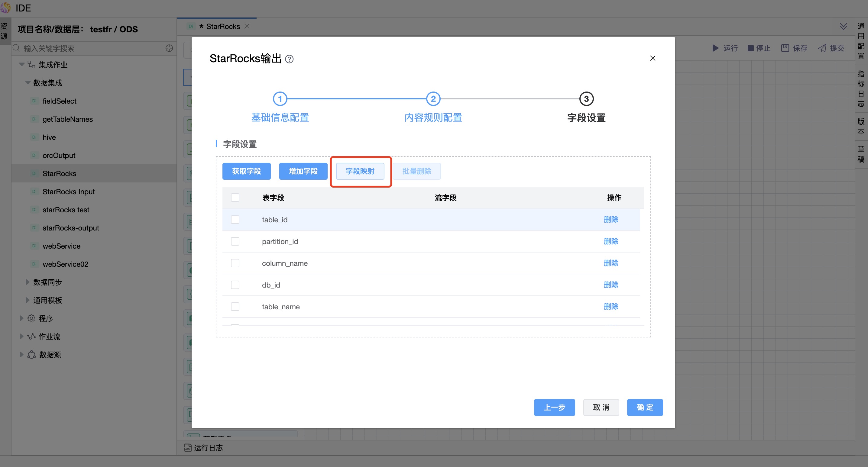This screenshot has width=868, height=467.
Task: Toggle the select-all header checkbox
Action: [x=235, y=198]
